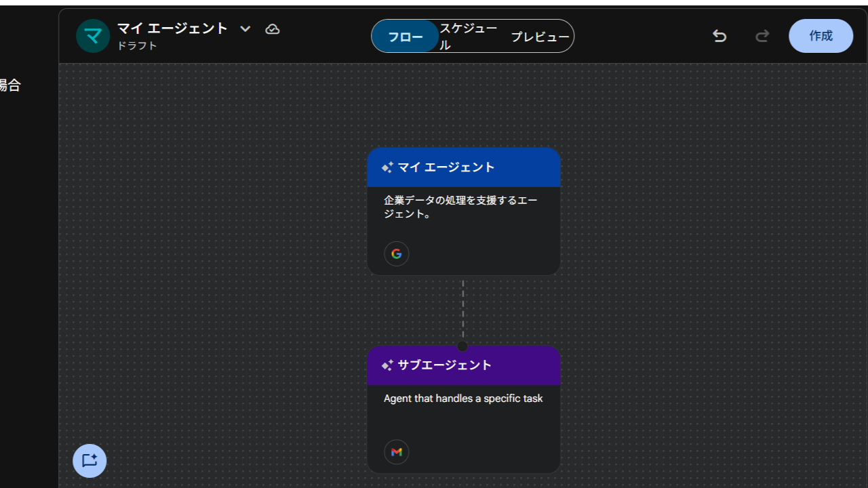Click the 作成 button
This screenshot has height=488, width=868.
coord(821,36)
